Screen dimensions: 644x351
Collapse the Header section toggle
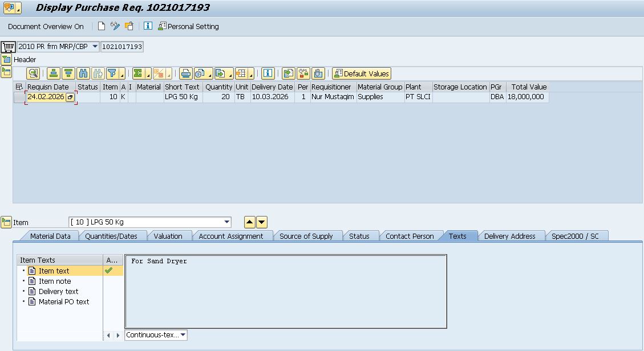pyautogui.click(x=6, y=59)
